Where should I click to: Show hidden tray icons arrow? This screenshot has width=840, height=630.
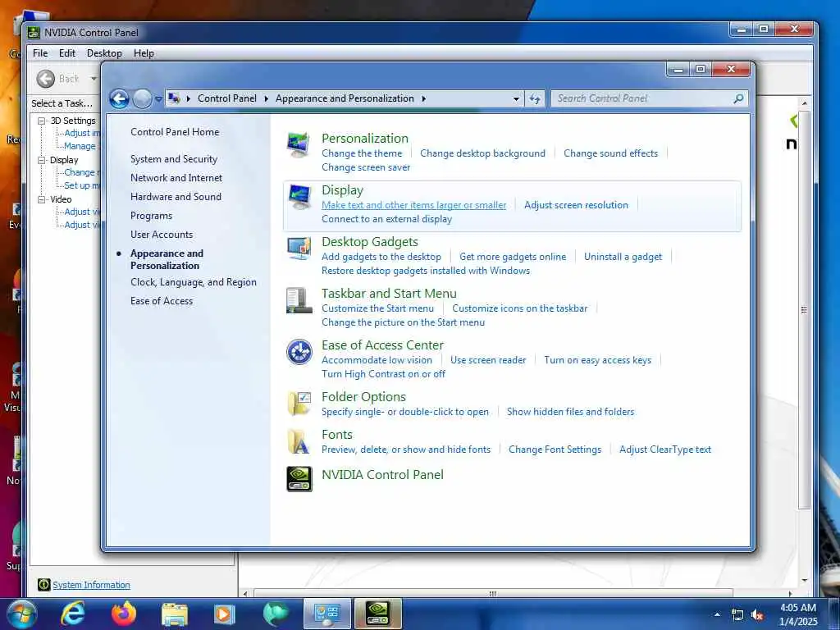point(717,614)
